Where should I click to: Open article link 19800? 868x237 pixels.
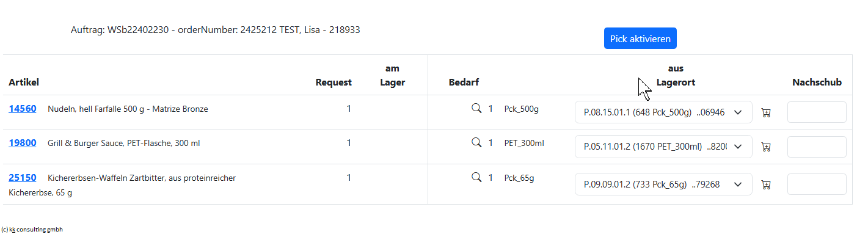[22, 143]
